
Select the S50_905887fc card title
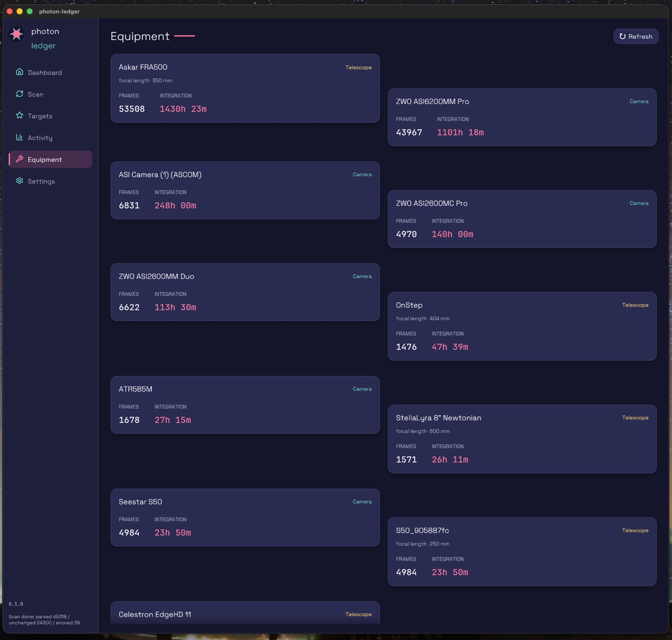423,530
